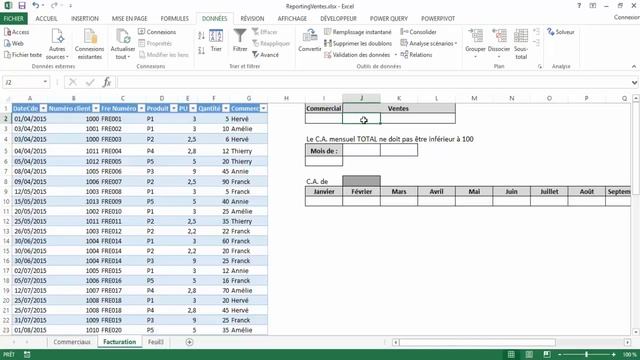Click the Insert Function fx icon
640x360 pixels.
(x=107, y=82)
